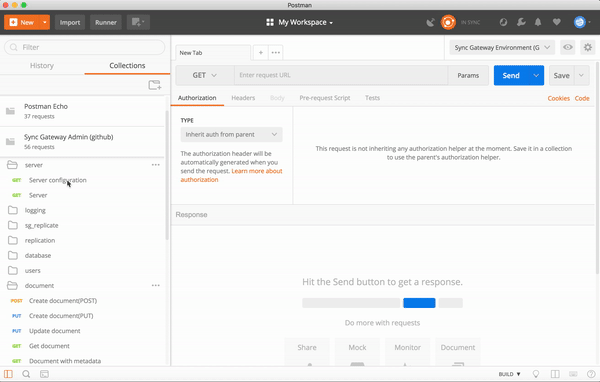Select the New Tab request tab

point(213,53)
